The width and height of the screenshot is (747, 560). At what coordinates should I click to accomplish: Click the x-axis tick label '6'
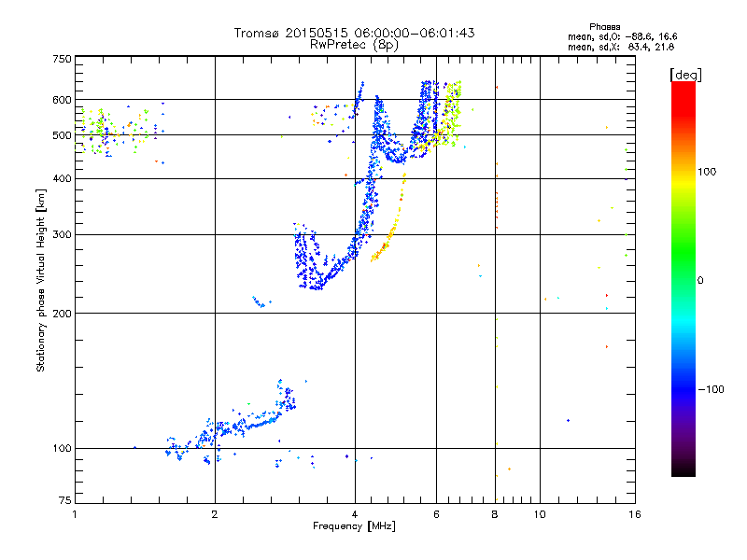pyautogui.click(x=436, y=514)
